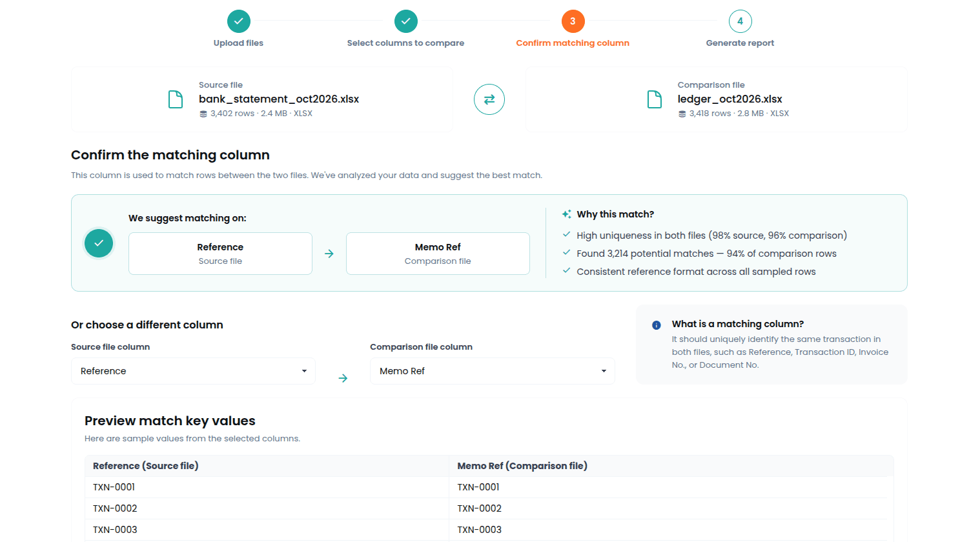Go to Generate report step label

coord(740,43)
